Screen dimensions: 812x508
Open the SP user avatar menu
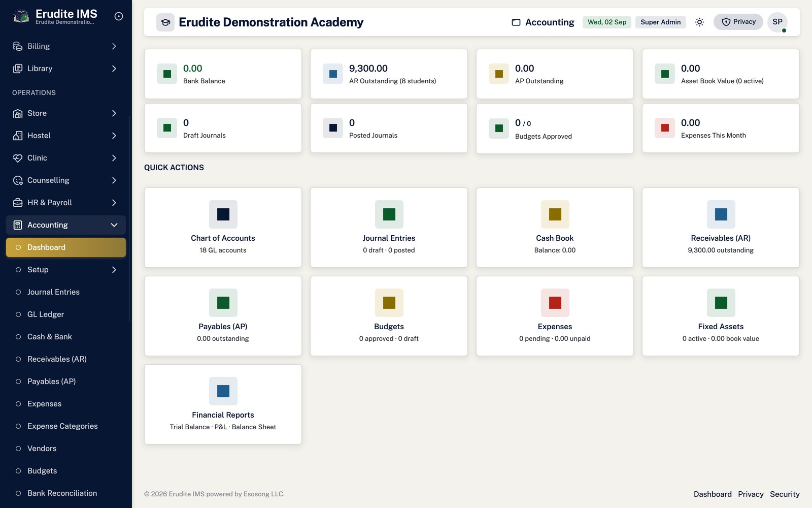[777, 22]
